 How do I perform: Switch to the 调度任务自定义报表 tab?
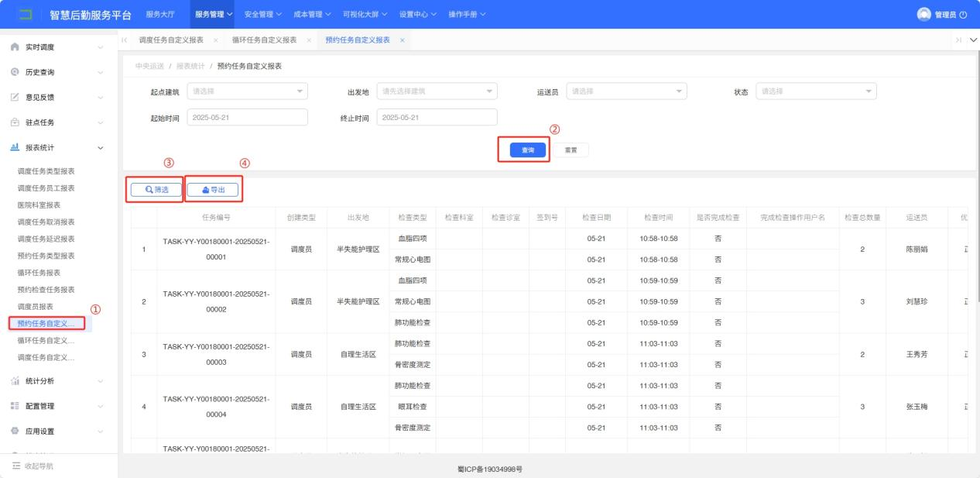pyautogui.click(x=171, y=40)
